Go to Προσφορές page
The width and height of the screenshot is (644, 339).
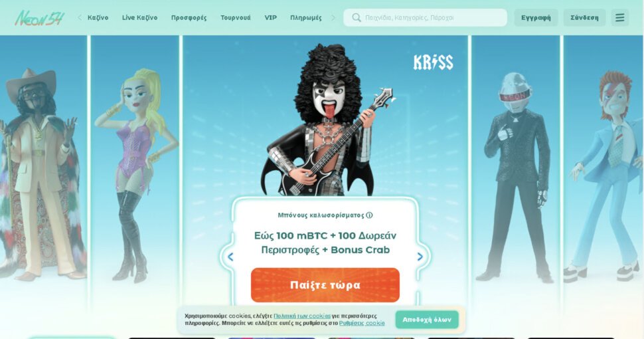(189, 18)
